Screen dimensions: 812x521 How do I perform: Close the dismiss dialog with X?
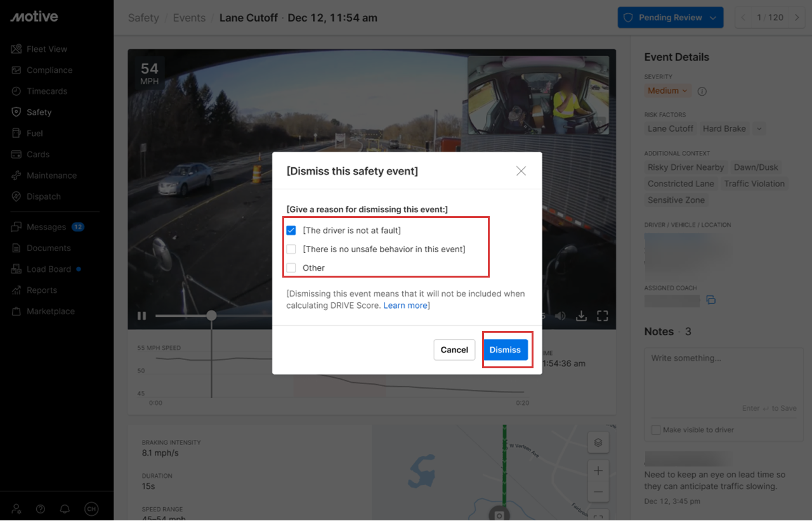click(x=521, y=171)
